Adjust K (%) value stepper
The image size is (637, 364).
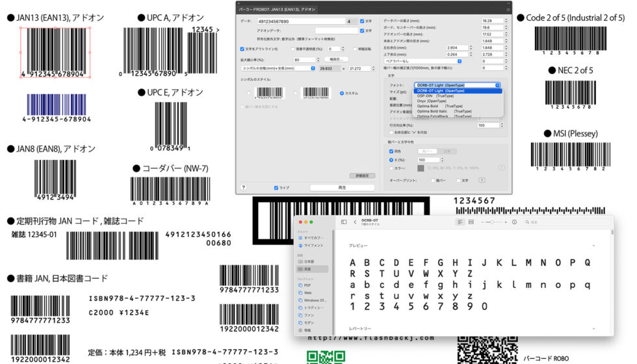pyautogui.click(x=442, y=160)
